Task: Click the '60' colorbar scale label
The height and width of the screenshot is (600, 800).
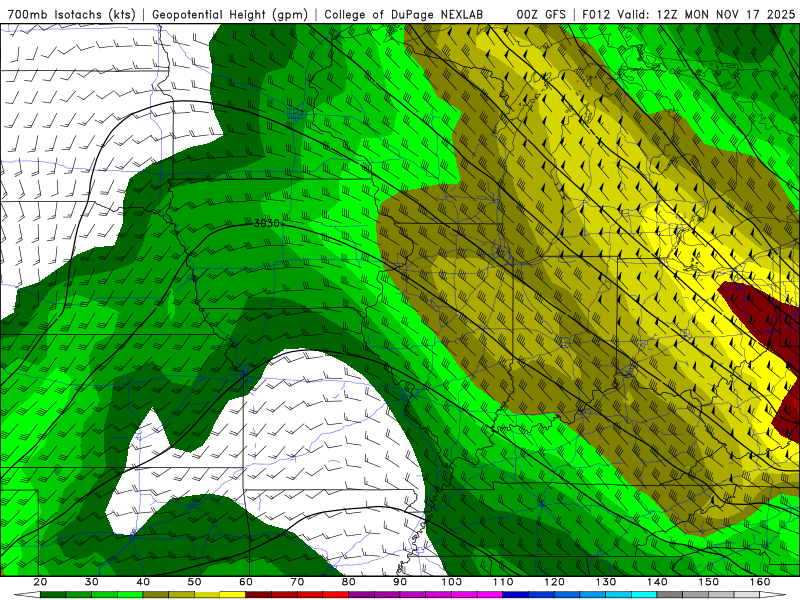Action: pyautogui.click(x=246, y=582)
